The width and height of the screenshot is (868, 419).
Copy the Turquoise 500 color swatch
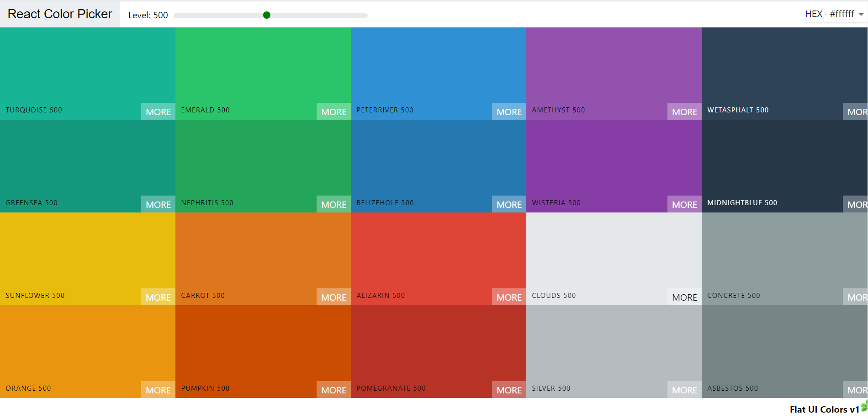point(88,74)
